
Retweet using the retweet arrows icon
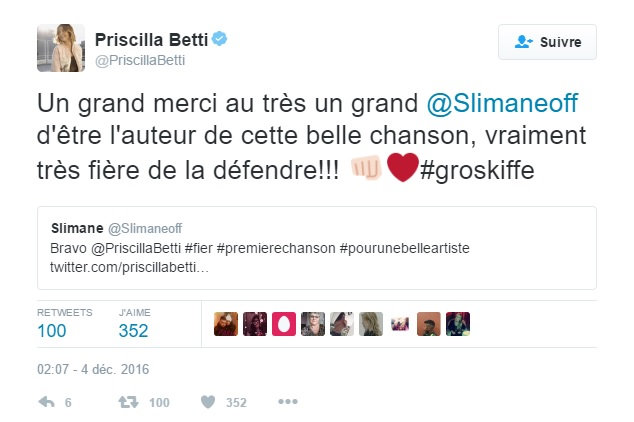click(128, 402)
